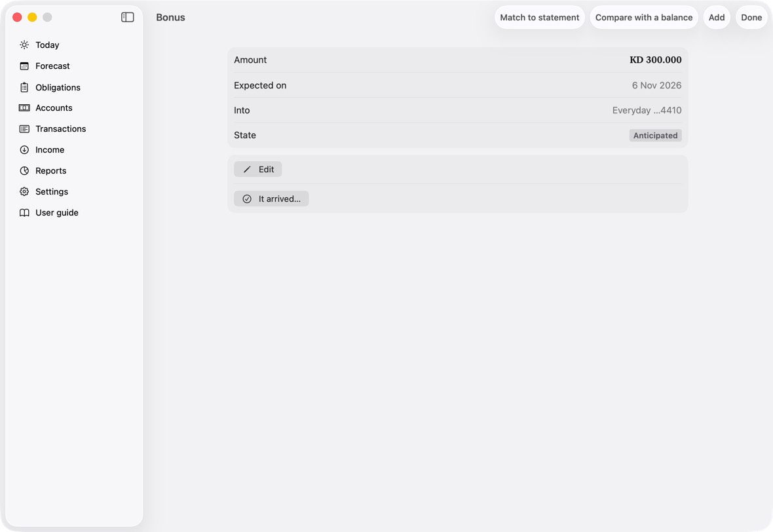Click the KD 300.000 amount value
Viewport: 773px width, 532px height.
[656, 60]
